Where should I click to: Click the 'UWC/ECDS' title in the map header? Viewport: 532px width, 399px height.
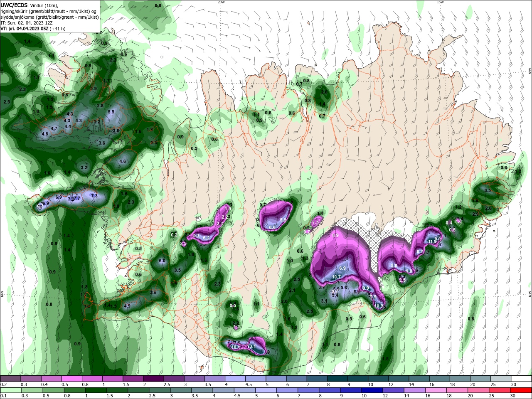(x=14, y=5)
